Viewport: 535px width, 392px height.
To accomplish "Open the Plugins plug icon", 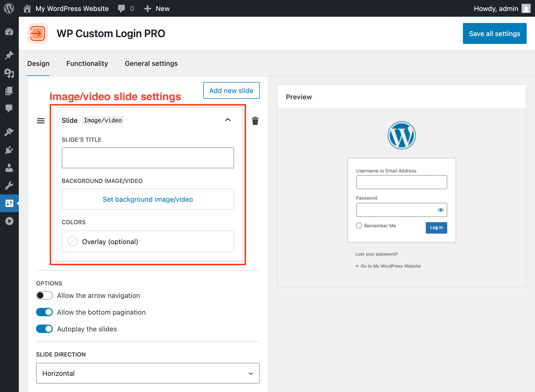I will (9, 149).
